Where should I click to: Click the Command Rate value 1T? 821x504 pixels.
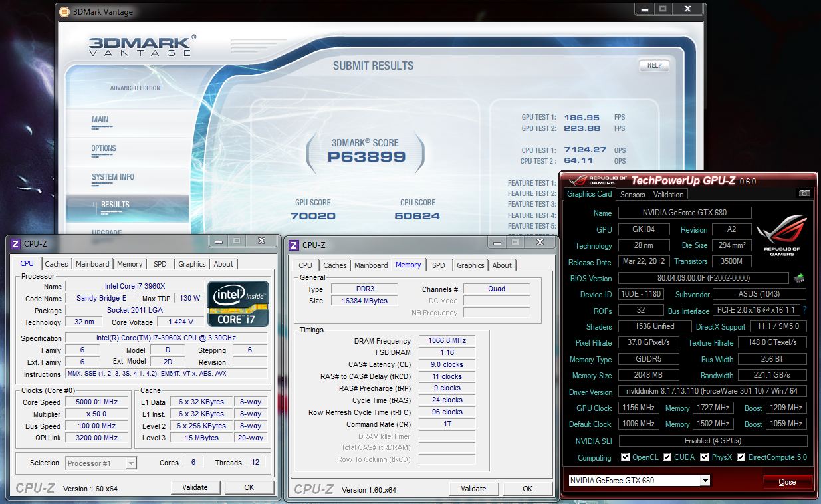coord(447,424)
